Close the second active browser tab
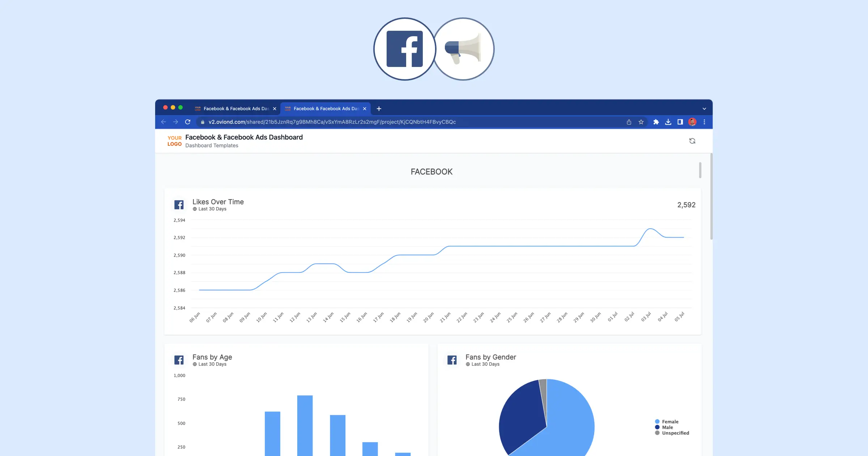This screenshot has height=456, width=868. coord(365,109)
